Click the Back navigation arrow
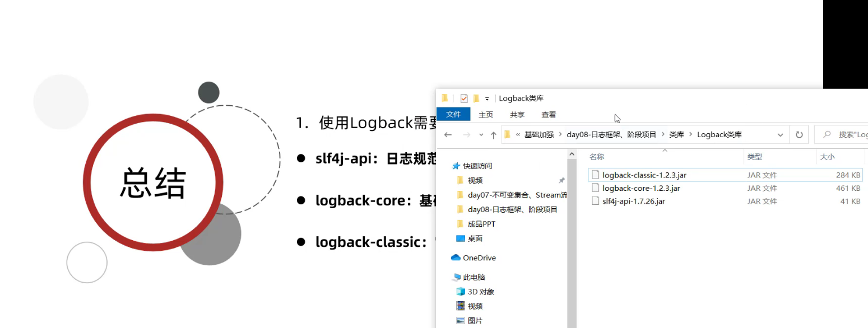The image size is (868, 328). point(448,135)
